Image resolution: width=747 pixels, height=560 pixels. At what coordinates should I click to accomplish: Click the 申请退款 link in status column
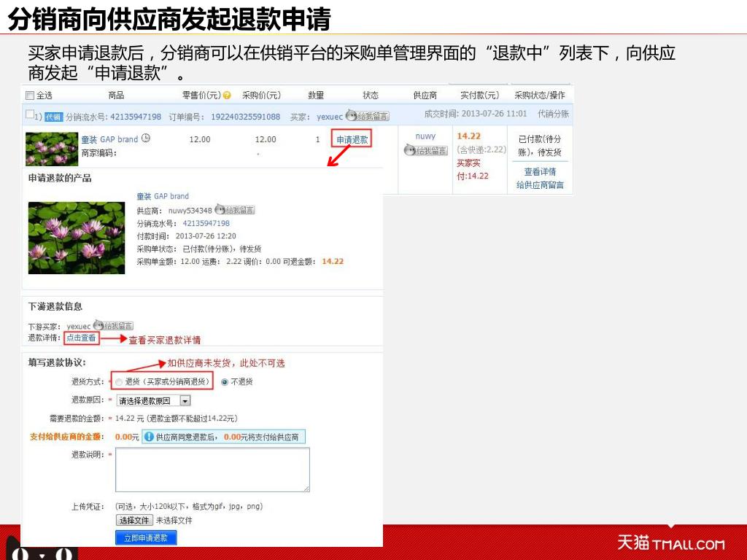(x=352, y=139)
